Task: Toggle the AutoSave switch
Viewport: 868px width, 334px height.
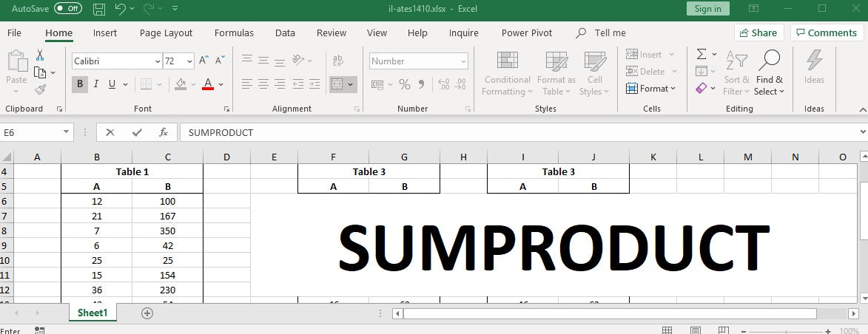Action: point(68,9)
